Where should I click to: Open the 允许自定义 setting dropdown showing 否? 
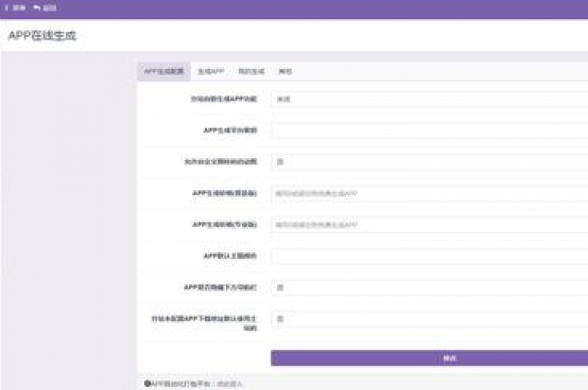[430, 162]
